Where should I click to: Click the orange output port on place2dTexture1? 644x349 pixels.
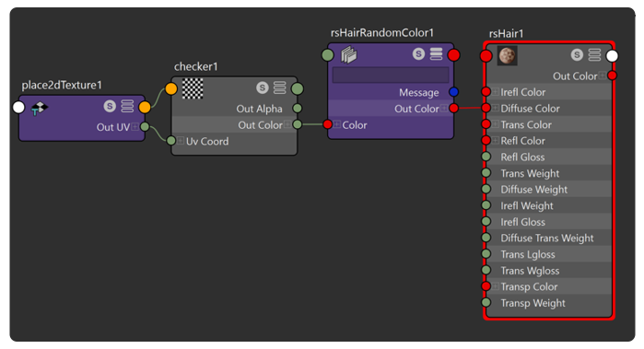tap(145, 107)
